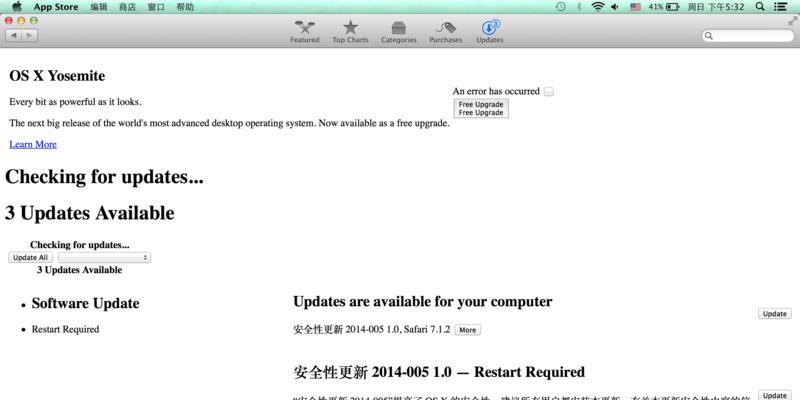Toggle full screen arrows icon
Viewport: 800px width, 400px height.
pos(793,21)
